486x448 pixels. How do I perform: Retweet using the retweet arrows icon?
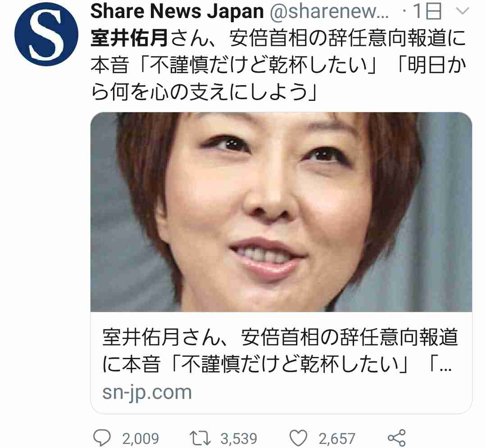coord(200,439)
